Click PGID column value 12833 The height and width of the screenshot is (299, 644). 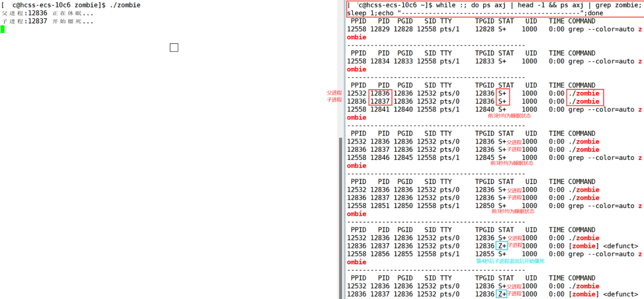pos(403,61)
